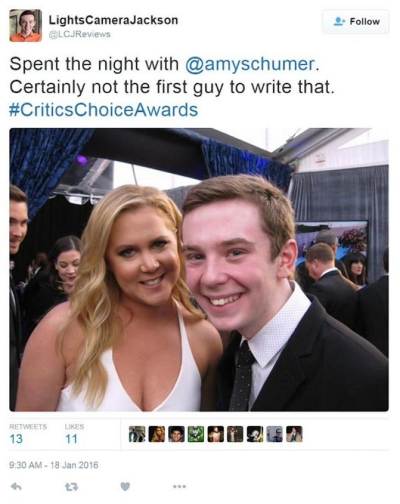Click the reply arrow icon
Viewport: 400px width, 504px height.
tap(17, 487)
